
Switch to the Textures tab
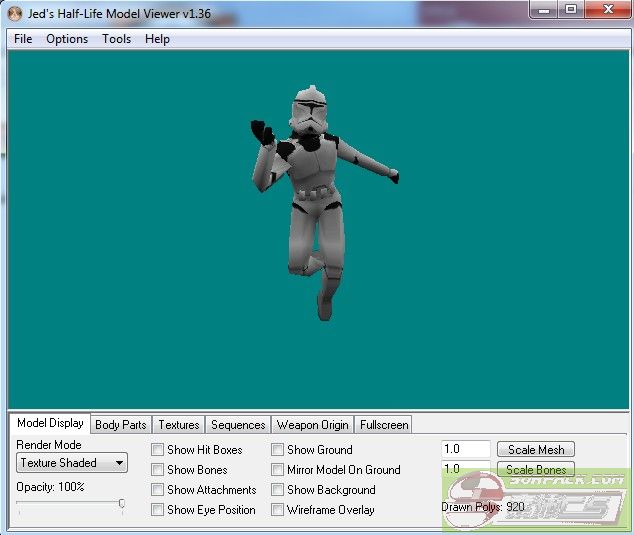pos(179,425)
